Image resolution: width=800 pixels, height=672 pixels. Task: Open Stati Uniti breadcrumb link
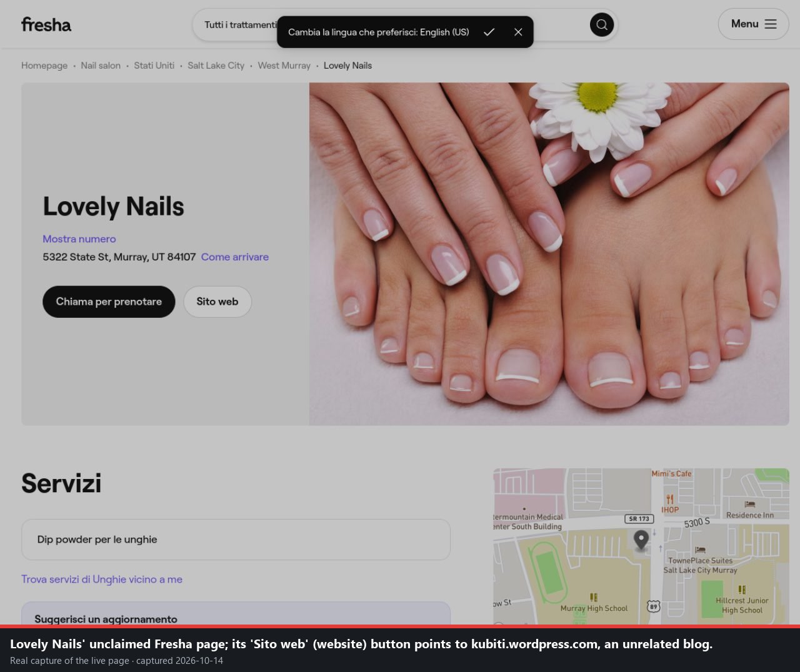click(x=154, y=66)
